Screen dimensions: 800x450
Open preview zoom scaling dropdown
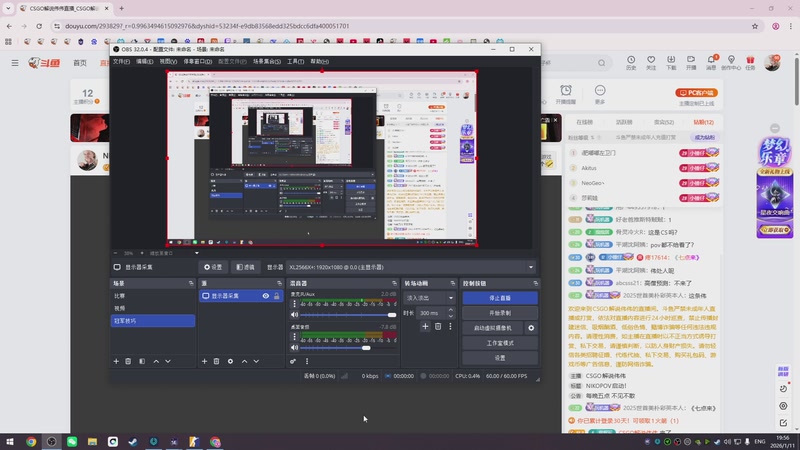point(196,253)
